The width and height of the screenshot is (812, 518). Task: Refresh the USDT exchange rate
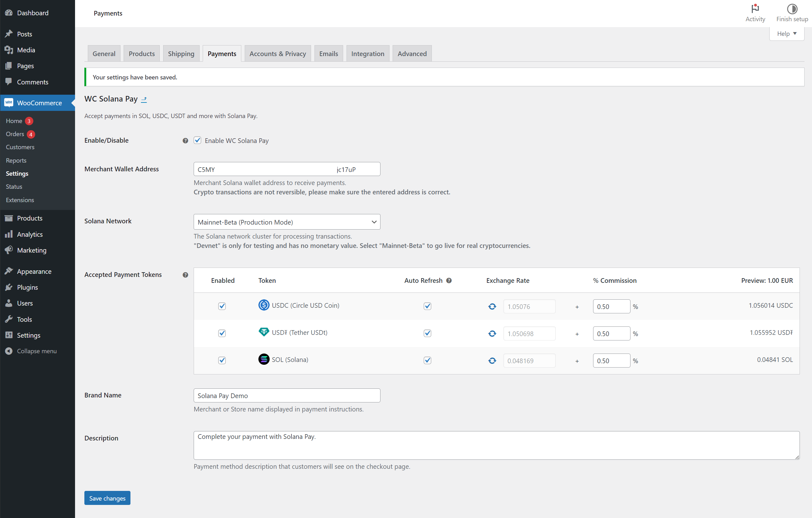tap(492, 333)
